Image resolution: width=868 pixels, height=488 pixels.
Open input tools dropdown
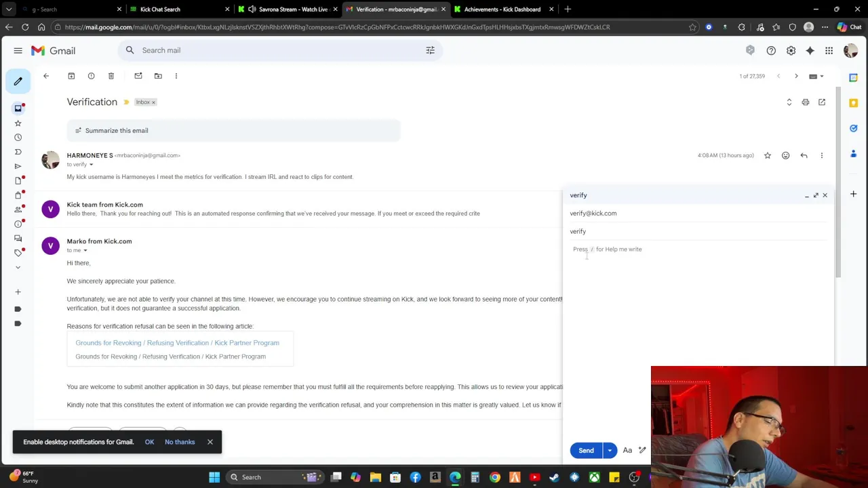pos(816,77)
